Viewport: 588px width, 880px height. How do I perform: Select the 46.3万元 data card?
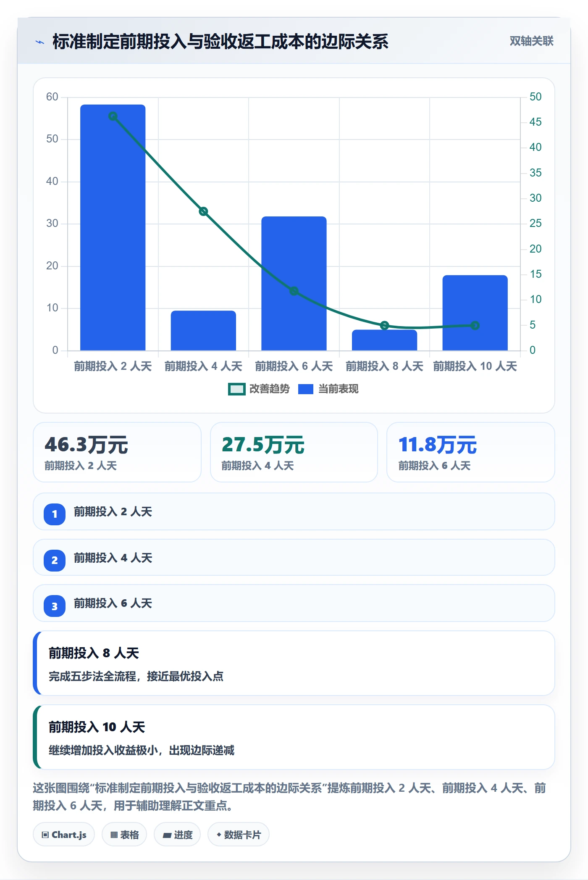click(117, 452)
